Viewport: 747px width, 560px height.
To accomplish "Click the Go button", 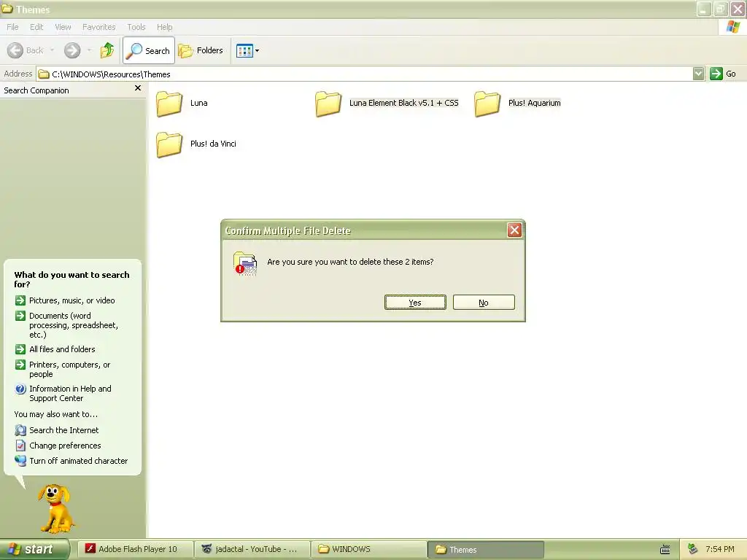I will 723,74.
